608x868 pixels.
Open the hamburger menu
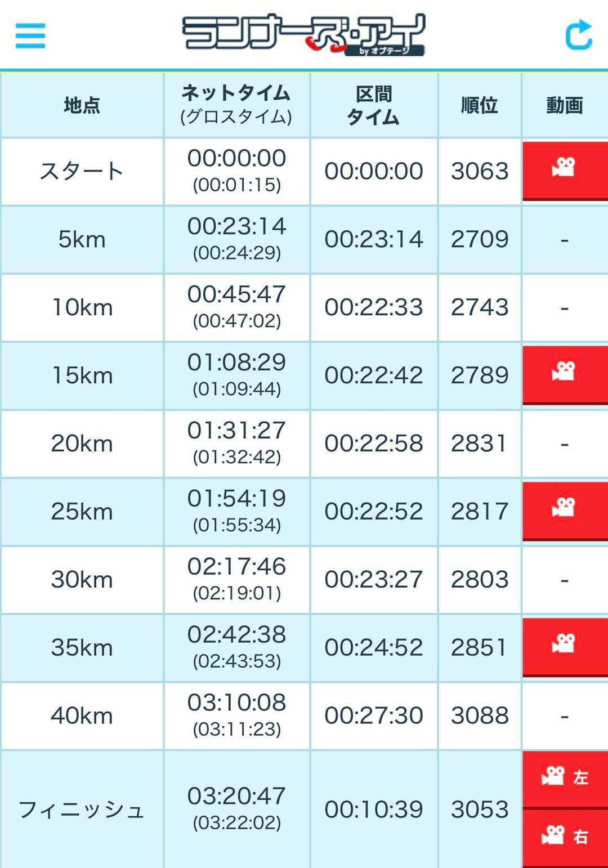(x=30, y=35)
